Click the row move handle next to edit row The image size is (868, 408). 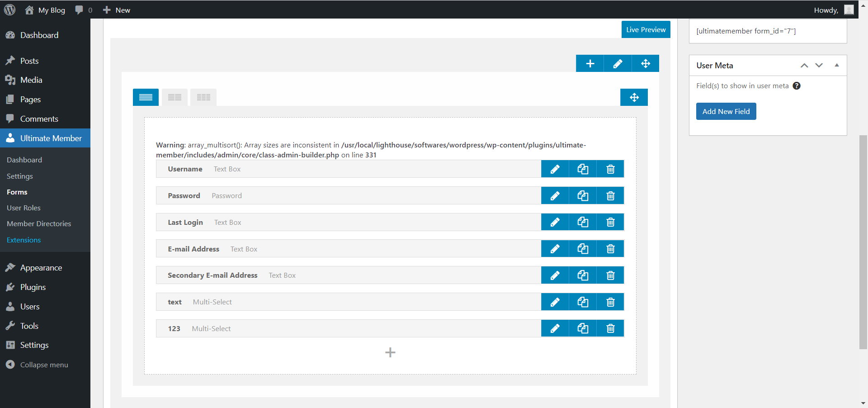646,63
